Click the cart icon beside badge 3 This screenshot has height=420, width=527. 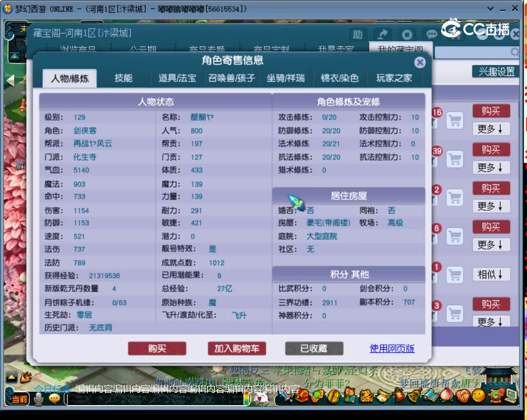click(455, 314)
